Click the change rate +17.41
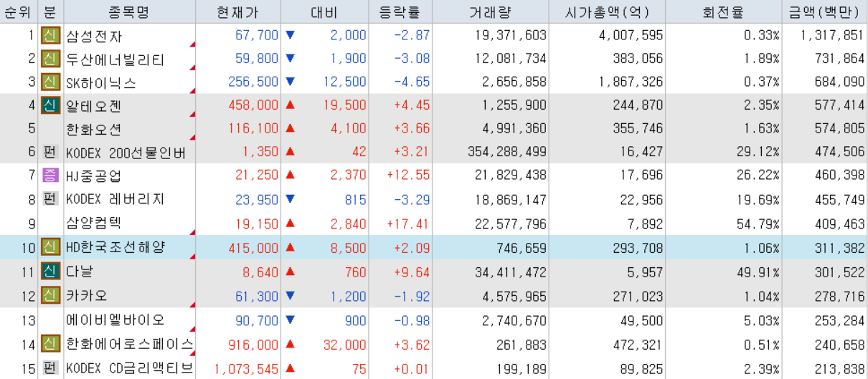Viewport: 868px width, 379px height. point(408,224)
